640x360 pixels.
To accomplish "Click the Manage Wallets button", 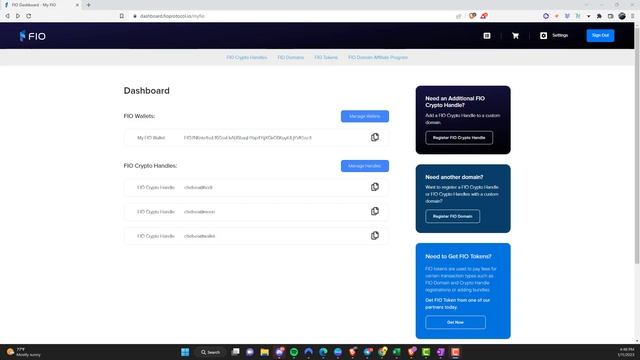I will [364, 116].
